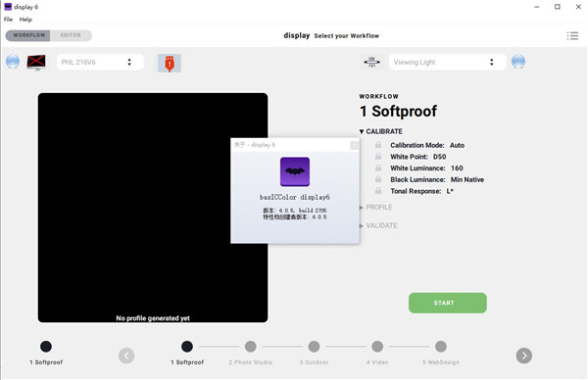This screenshot has width=588, height=380.
Task: Click the green START button
Action: point(448,303)
